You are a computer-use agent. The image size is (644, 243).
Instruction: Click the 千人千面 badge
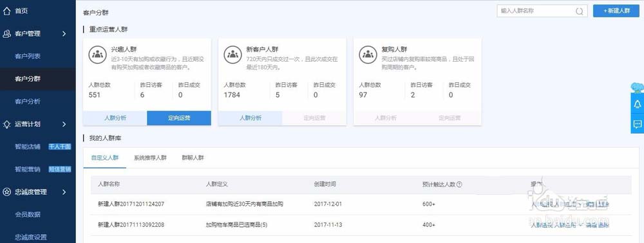[x=59, y=147]
